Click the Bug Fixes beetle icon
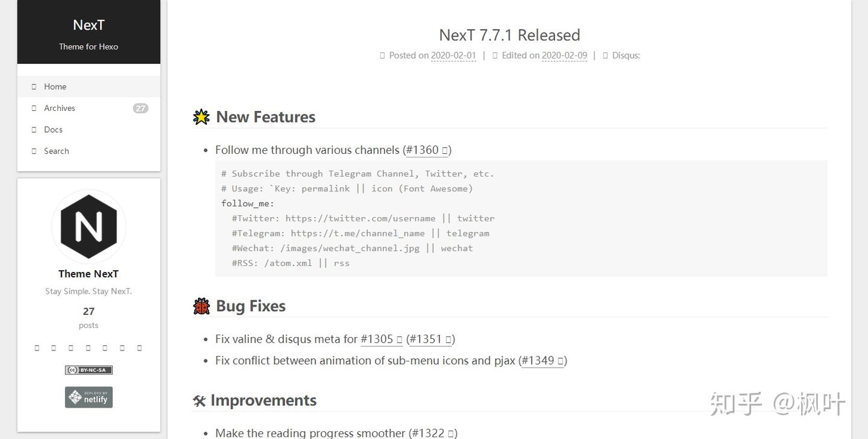Image resolution: width=868 pixels, height=439 pixels. click(201, 306)
